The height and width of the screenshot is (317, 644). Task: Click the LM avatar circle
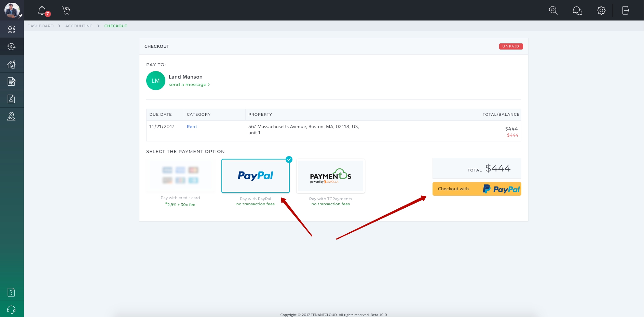tap(156, 81)
